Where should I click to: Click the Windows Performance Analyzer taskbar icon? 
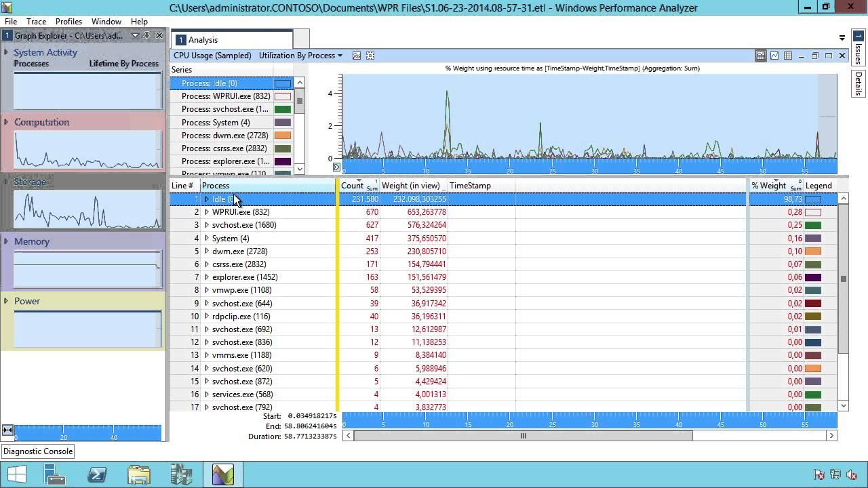(x=223, y=474)
